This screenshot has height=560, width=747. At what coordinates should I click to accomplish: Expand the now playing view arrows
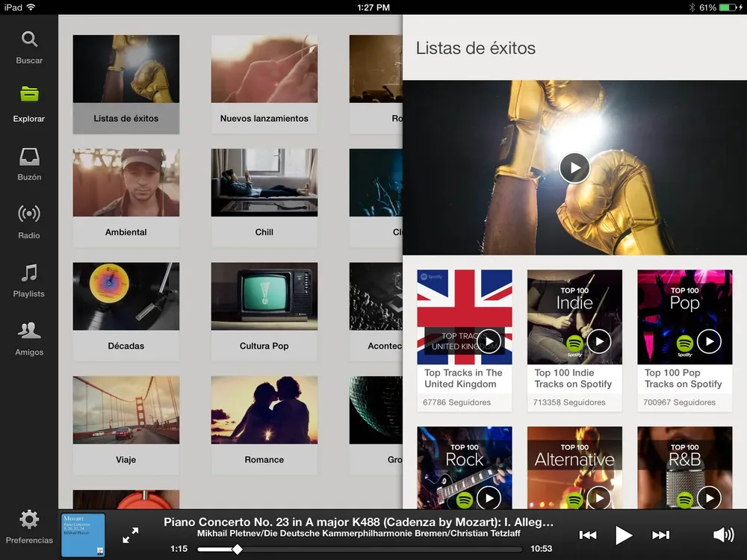click(x=131, y=535)
